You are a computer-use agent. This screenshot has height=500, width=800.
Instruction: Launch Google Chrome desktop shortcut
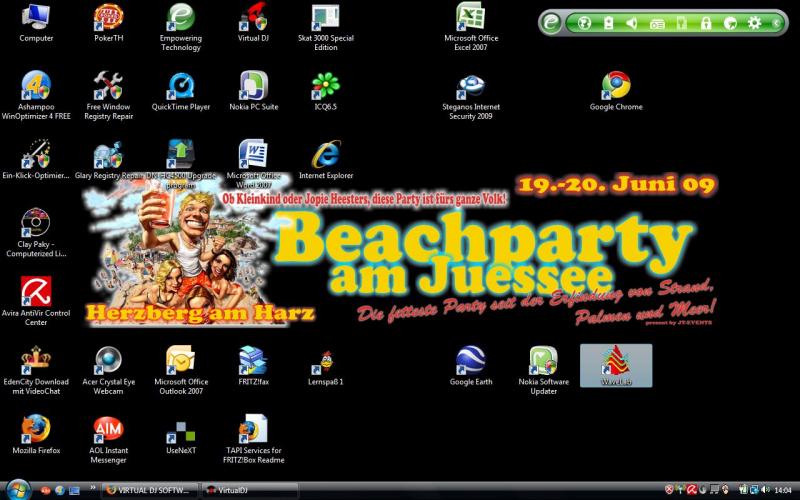point(616,92)
